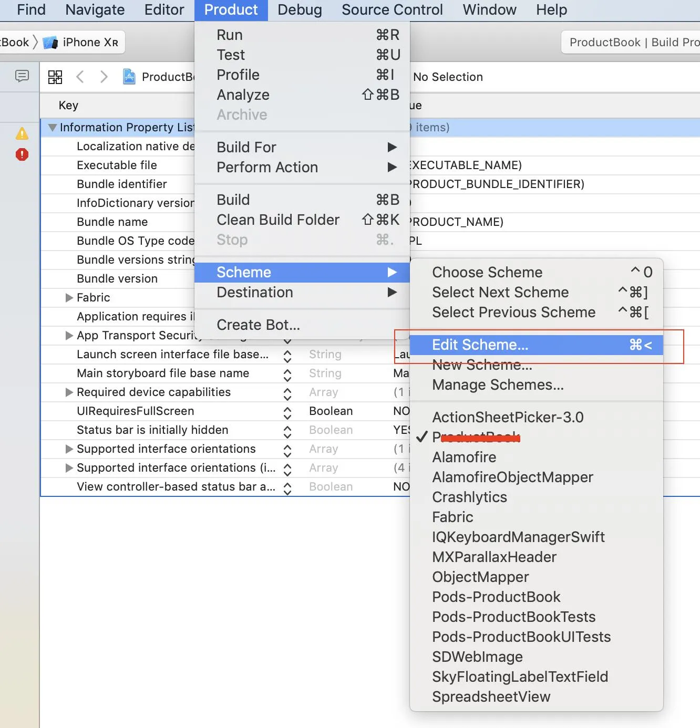Click Choose Scheme in the submenu
The image size is (700, 728).
(537, 272)
